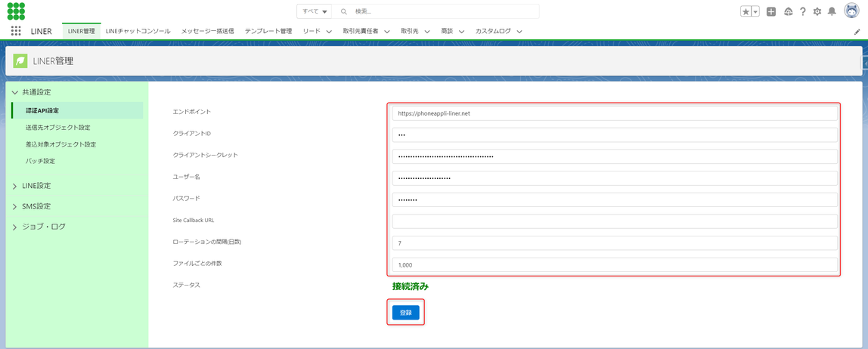The image size is (868, 349).
Task: Expand the カスタムログ chevron menu
Action: [519, 32]
